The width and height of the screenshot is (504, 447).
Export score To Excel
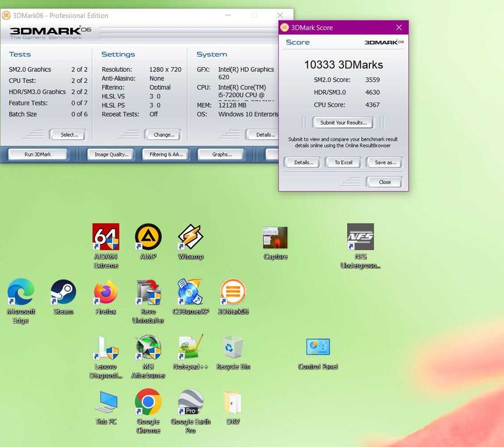pyautogui.click(x=343, y=162)
